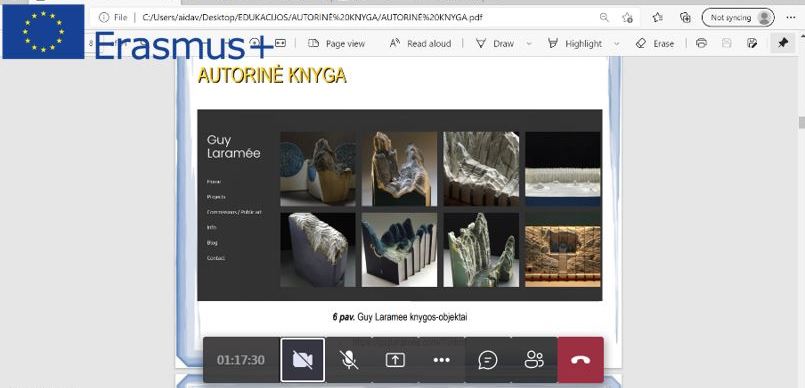Start Read aloud
The width and height of the screenshot is (805, 388).
pos(420,44)
